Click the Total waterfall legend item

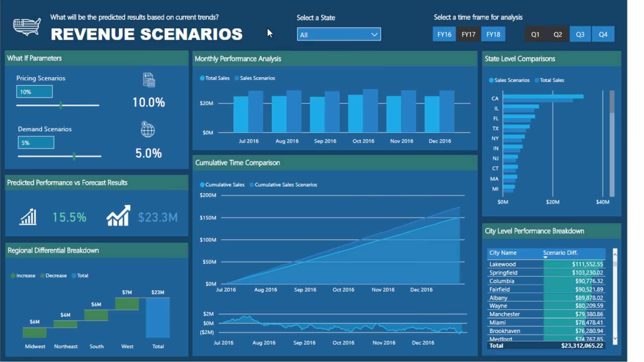[80, 276]
